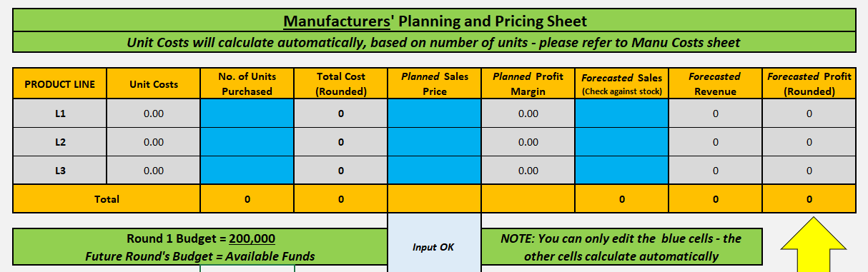Select the L2 Planned Sales Price cell
The image size is (868, 272).
(x=435, y=142)
